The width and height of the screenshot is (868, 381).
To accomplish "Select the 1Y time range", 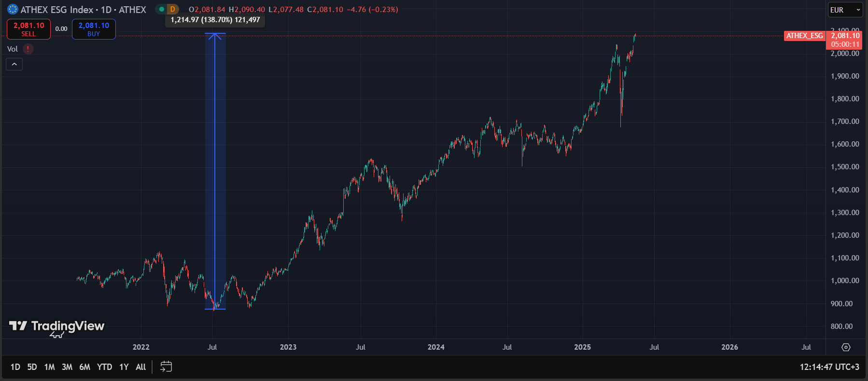I will point(124,367).
